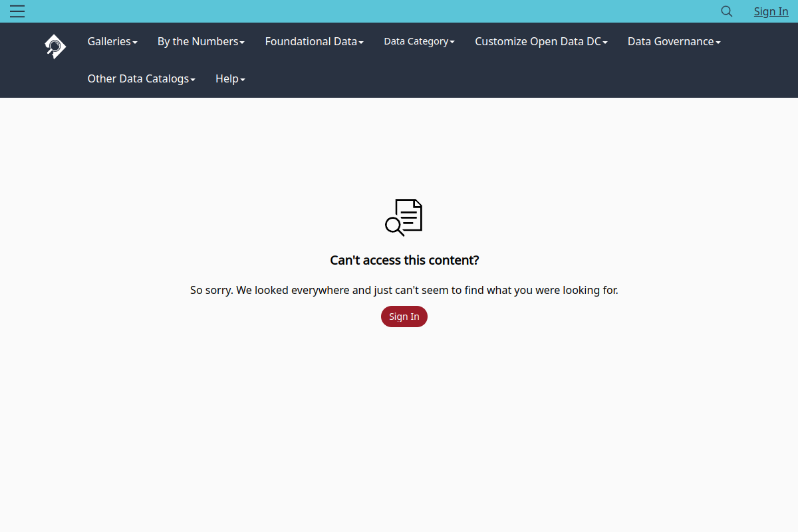Expand the Galleries dropdown
Viewport: 798px width, 532px height.
click(112, 41)
